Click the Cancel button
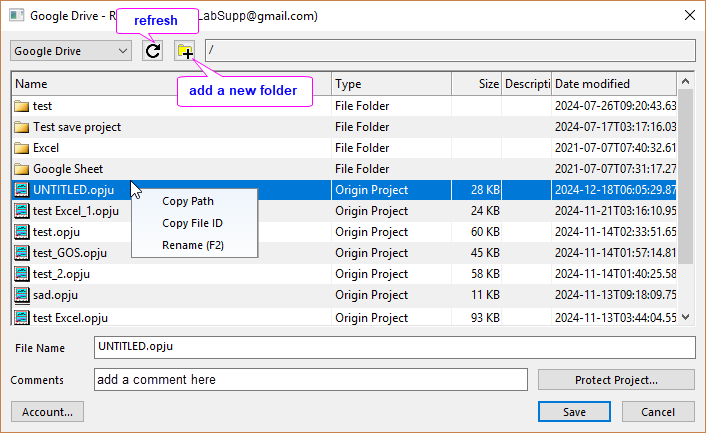The width and height of the screenshot is (706, 433). [x=658, y=412]
